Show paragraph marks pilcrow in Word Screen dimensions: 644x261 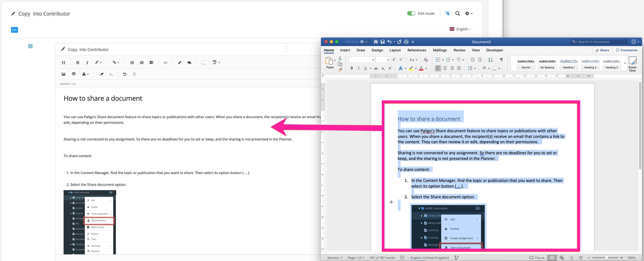[501, 60]
